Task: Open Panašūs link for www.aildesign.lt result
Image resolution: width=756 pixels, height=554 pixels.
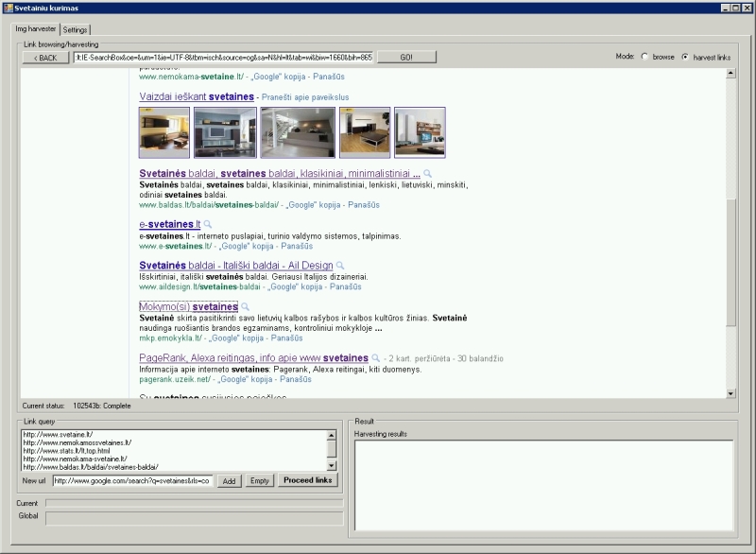Action: (346, 286)
